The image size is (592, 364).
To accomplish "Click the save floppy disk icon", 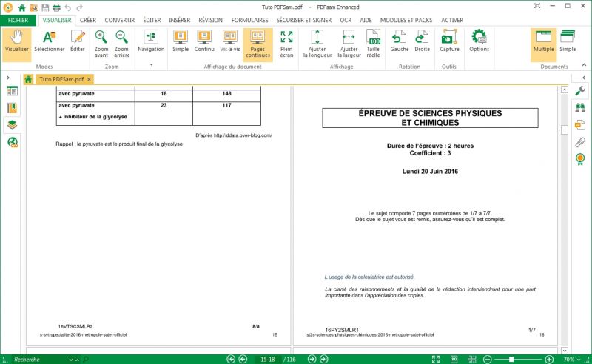I will tap(45, 7).
